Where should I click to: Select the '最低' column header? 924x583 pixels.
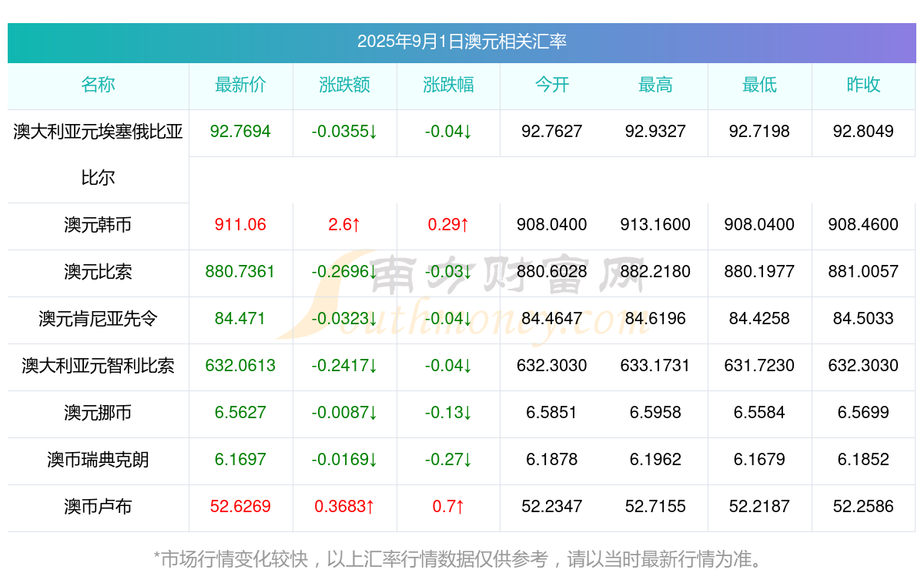click(759, 85)
